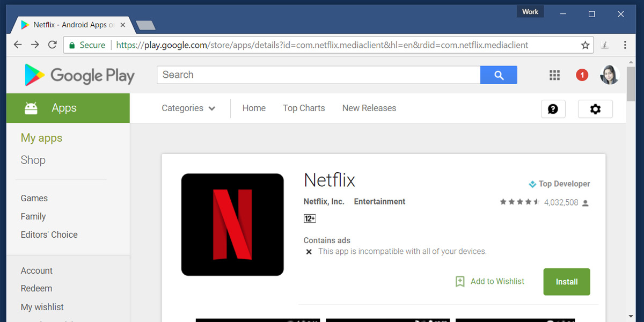Image resolution: width=644 pixels, height=322 pixels.
Task: Focus the Google Play search field
Action: tap(319, 75)
